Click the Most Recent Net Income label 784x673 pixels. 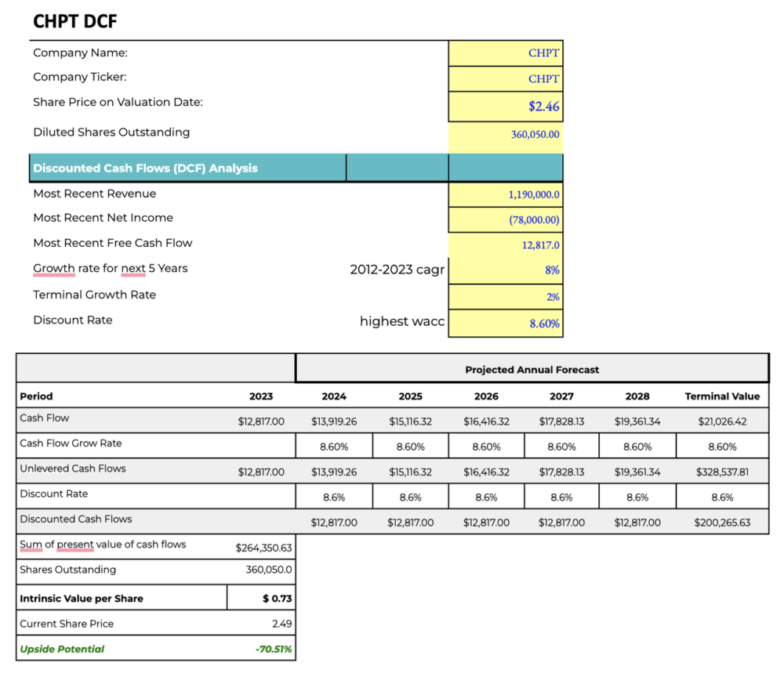pyautogui.click(x=103, y=218)
